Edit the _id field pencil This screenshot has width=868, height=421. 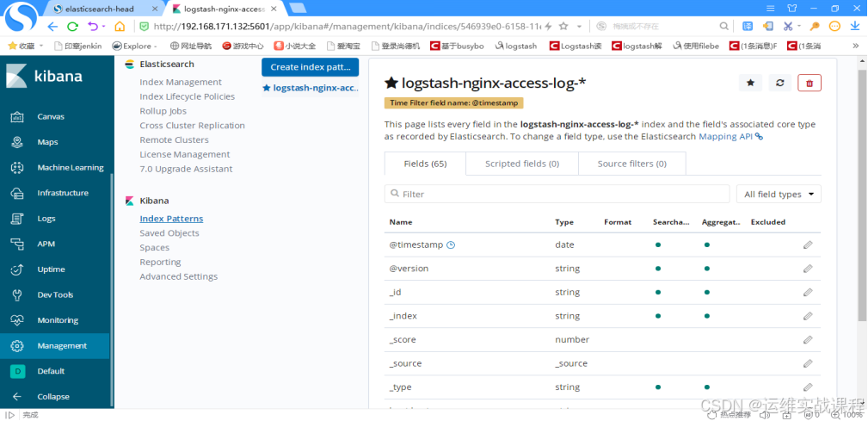808,293
